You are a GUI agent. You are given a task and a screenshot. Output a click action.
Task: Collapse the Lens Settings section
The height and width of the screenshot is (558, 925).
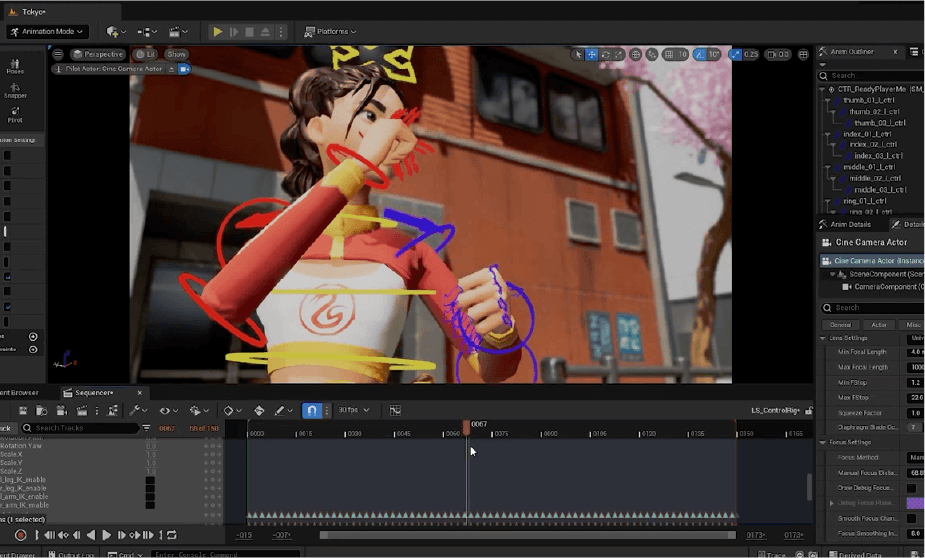click(x=823, y=339)
